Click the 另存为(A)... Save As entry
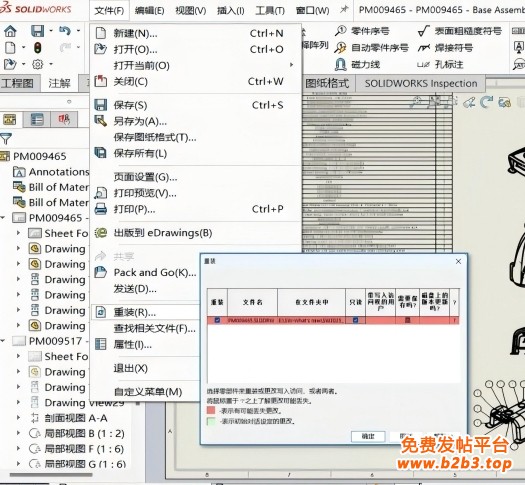525x485 pixels. point(140,121)
